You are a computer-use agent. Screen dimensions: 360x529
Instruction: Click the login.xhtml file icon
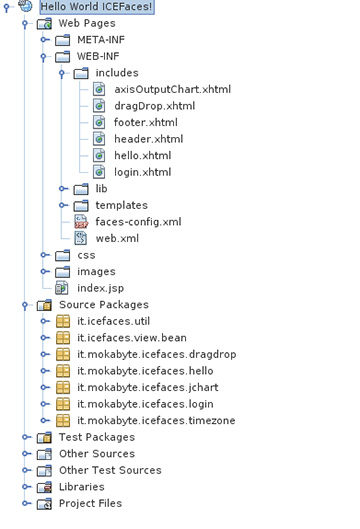99,172
